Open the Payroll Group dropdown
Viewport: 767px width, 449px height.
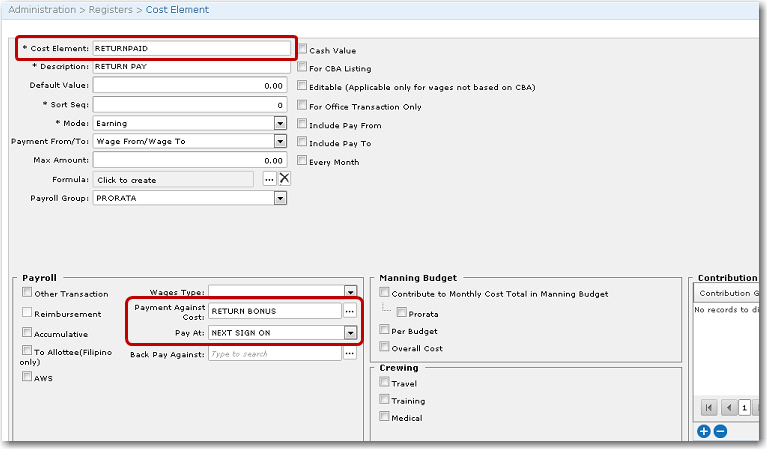tap(280, 198)
